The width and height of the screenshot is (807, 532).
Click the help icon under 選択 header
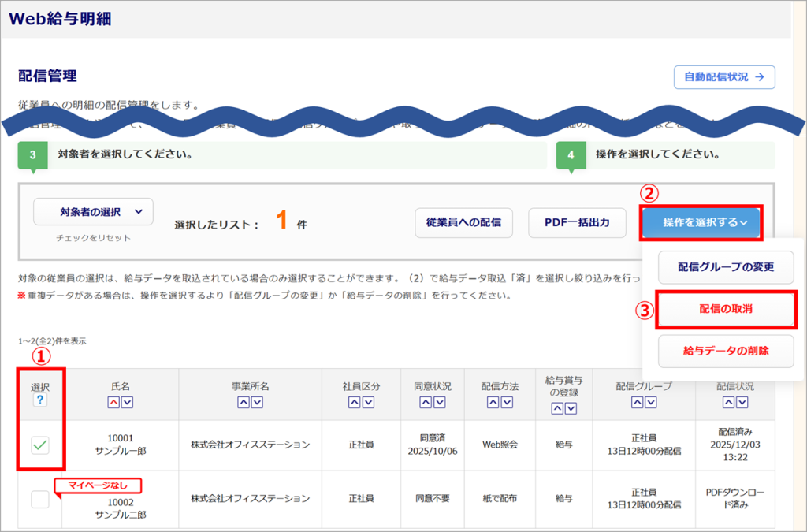40,401
